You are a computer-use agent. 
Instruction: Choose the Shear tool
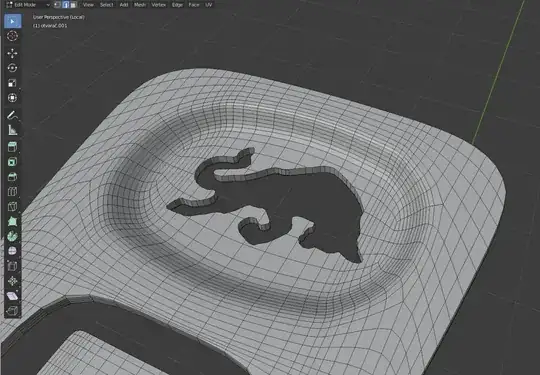tap(12, 296)
